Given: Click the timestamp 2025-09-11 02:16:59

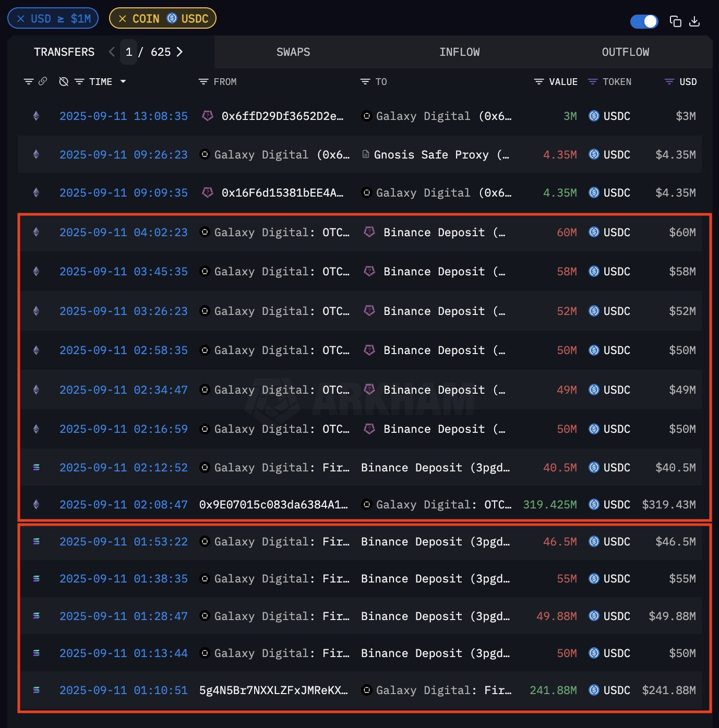Looking at the screenshot, I should (124, 429).
